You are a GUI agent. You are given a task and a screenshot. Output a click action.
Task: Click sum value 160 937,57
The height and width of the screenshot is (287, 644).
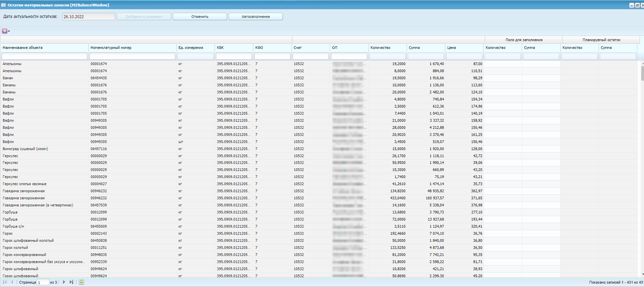(x=435, y=198)
